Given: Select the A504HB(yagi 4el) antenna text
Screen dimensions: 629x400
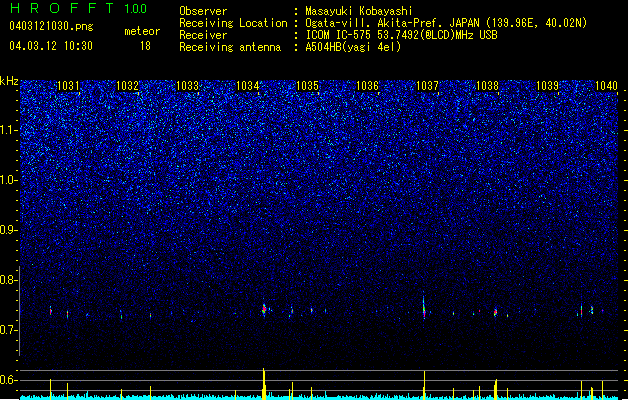Looking at the screenshot, I should pos(353,47).
